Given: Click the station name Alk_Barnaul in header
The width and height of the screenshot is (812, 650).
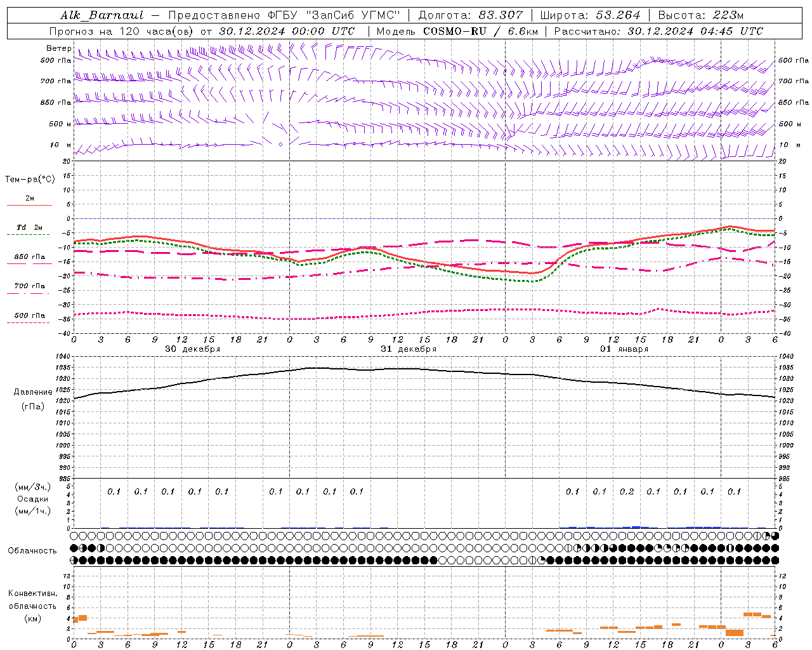Looking at the screenshot, I should (102, 15).
